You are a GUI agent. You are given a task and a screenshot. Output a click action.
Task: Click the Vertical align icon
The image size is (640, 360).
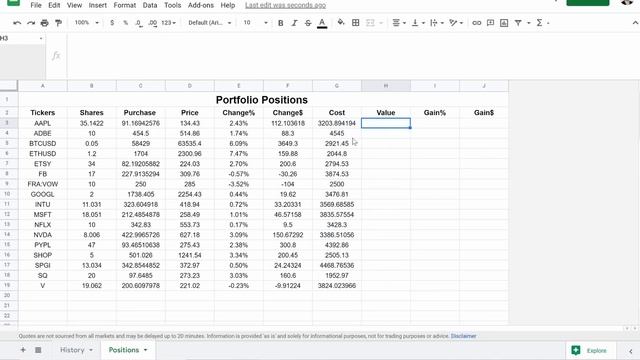(415, 23)
